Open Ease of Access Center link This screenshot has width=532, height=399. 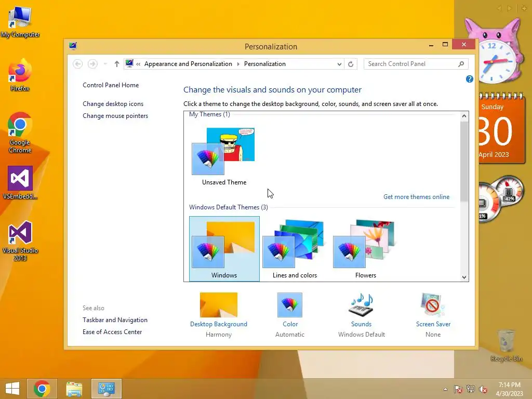point(112,332)
